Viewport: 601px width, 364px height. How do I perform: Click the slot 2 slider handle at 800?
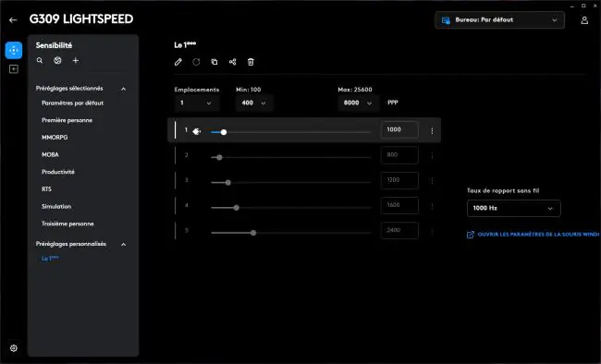click(219, 157)
